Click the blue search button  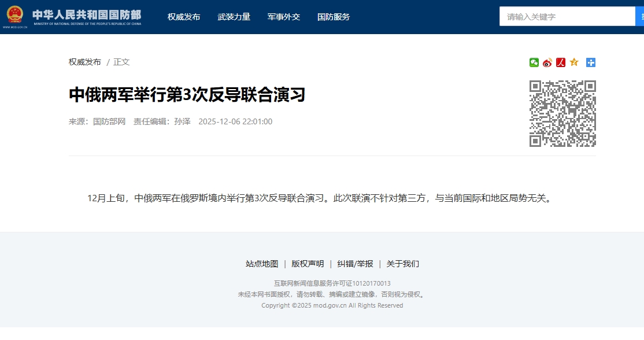click(x=639, y=17)
